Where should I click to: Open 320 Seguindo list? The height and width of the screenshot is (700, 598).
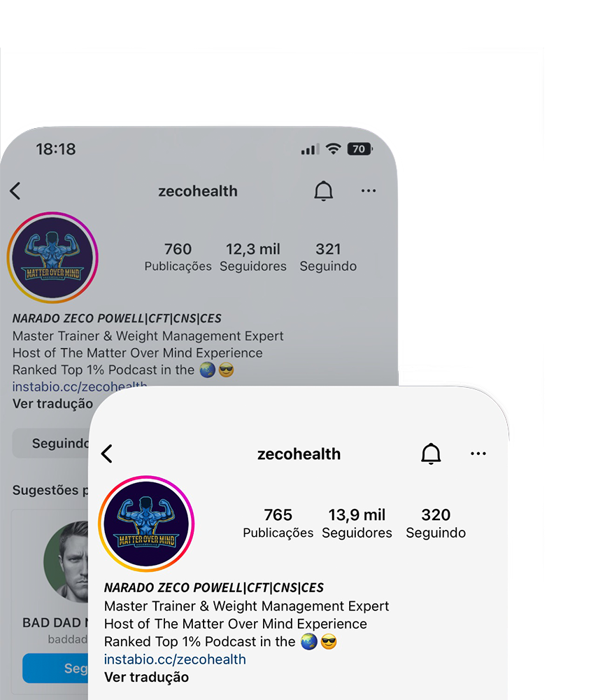point(436,523)
